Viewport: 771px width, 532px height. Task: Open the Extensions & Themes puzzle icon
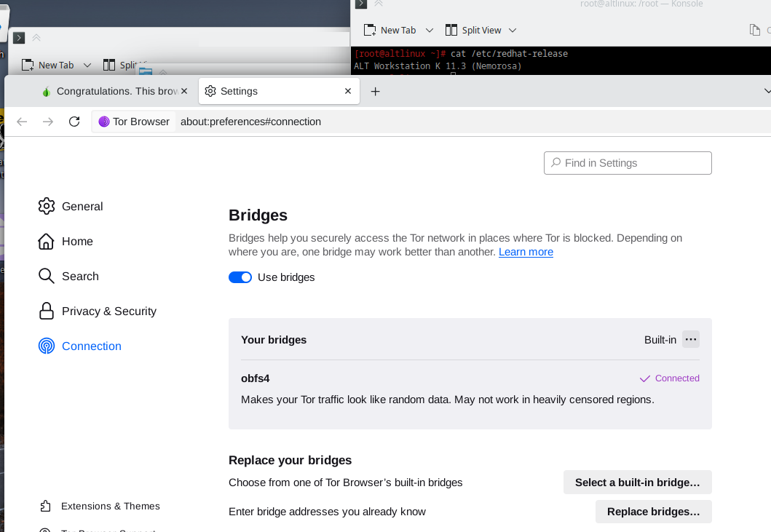(x=45, y=506)
